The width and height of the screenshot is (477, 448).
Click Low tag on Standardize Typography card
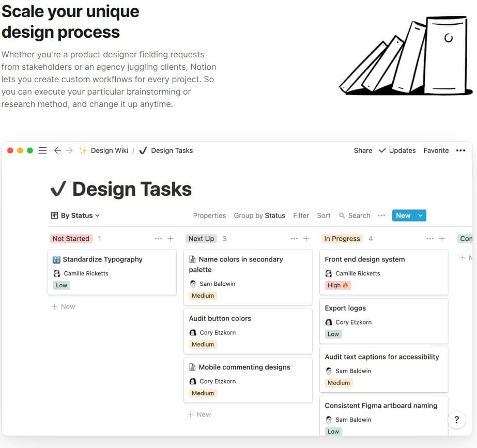tap(61, 285)
